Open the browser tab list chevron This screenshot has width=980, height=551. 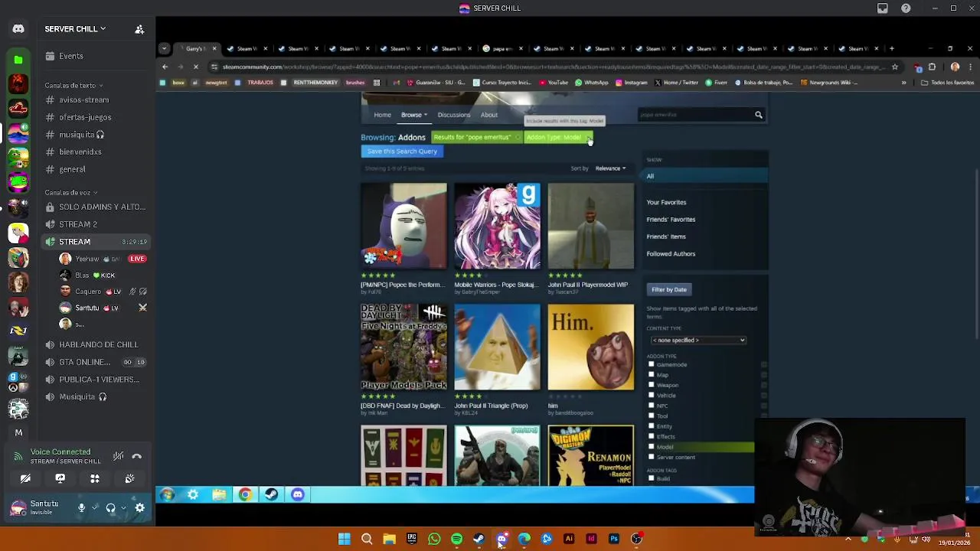pos(164,48)
